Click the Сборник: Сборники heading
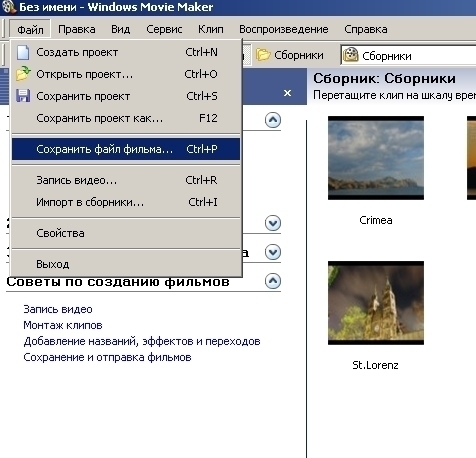Image resolution: width=476 pixels, height=458 pixels. (384, 79)
